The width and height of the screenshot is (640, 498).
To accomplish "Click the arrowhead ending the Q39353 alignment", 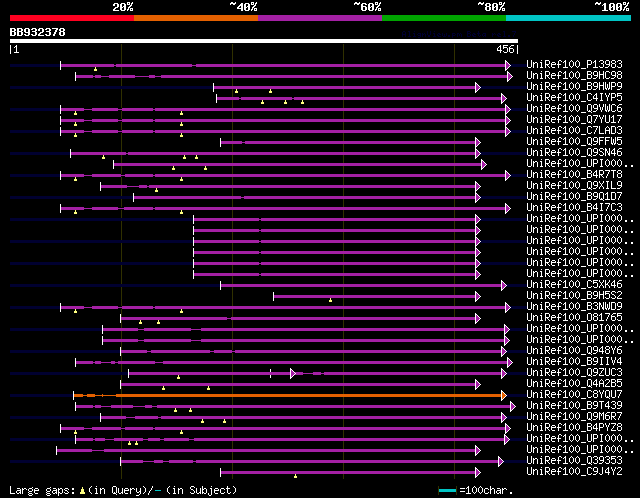I will (501, 462).
